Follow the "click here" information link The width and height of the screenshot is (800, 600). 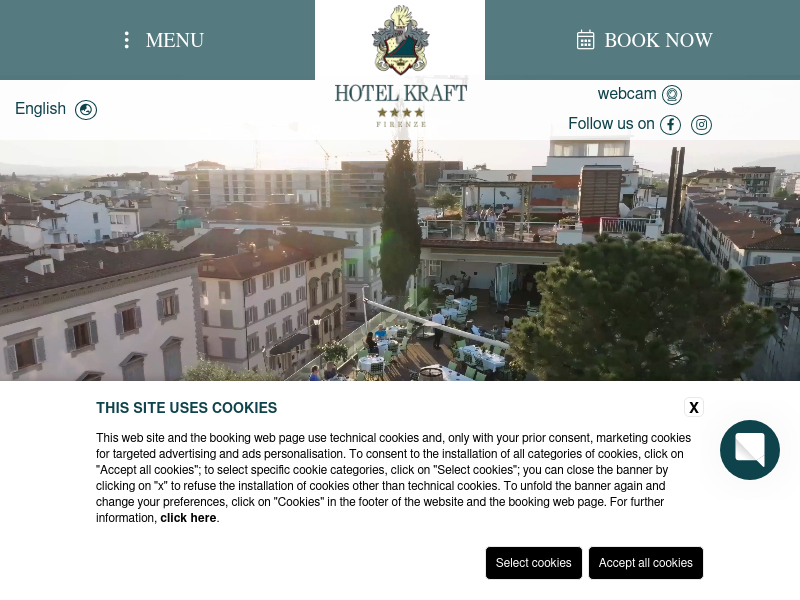click(x=188, y=518)
